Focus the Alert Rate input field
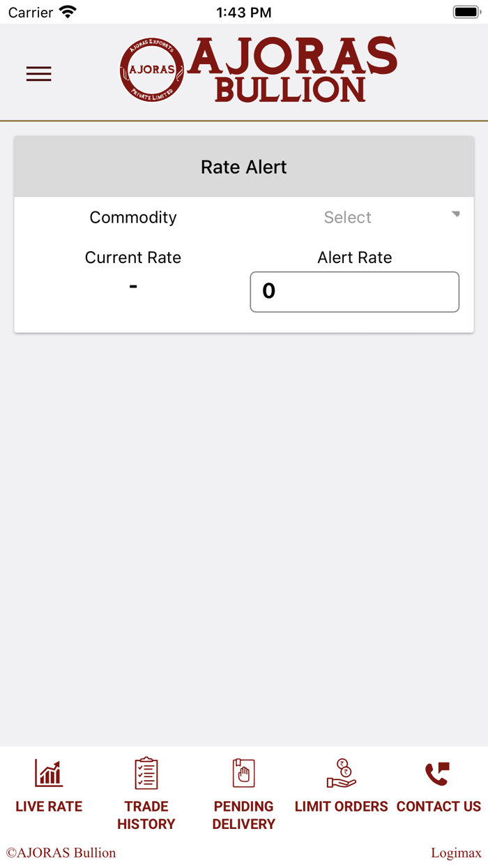This screenshot has height=868, width=488. [x=355, y=292]
